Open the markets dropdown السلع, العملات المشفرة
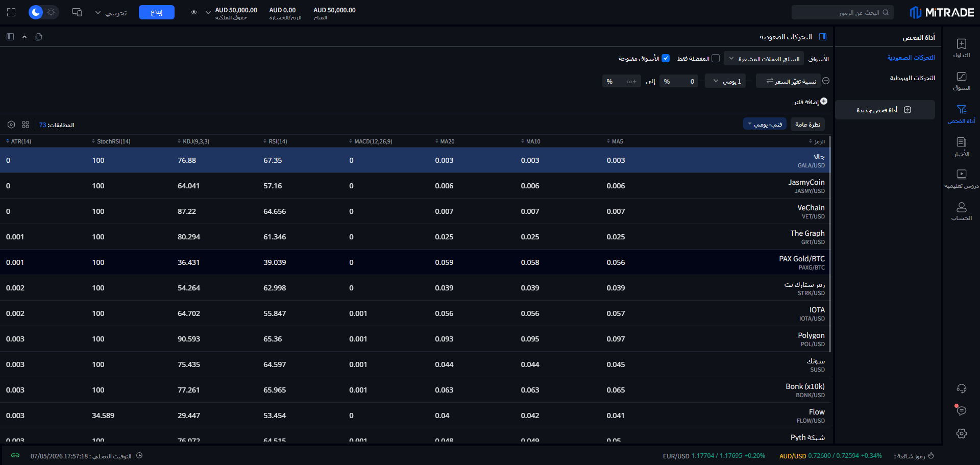 (x=764, y=59)
